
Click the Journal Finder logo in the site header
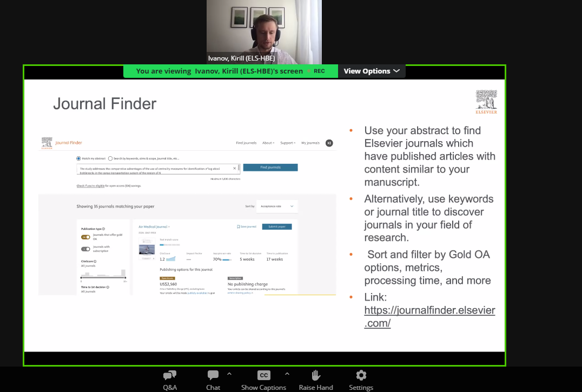(x=62, y=143)
